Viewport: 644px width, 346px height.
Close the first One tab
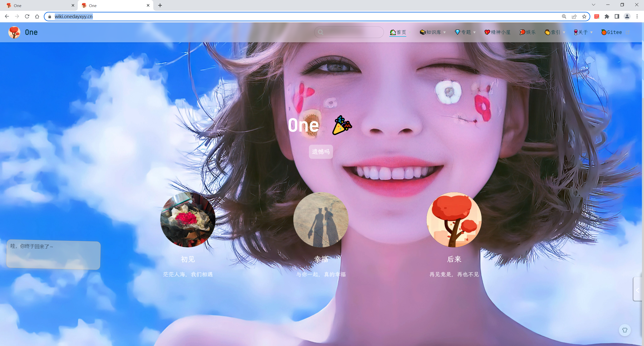(73, 5)
